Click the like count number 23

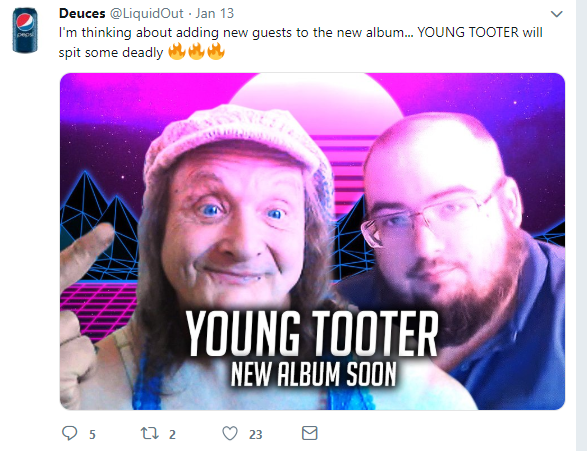tap(256, 435)
